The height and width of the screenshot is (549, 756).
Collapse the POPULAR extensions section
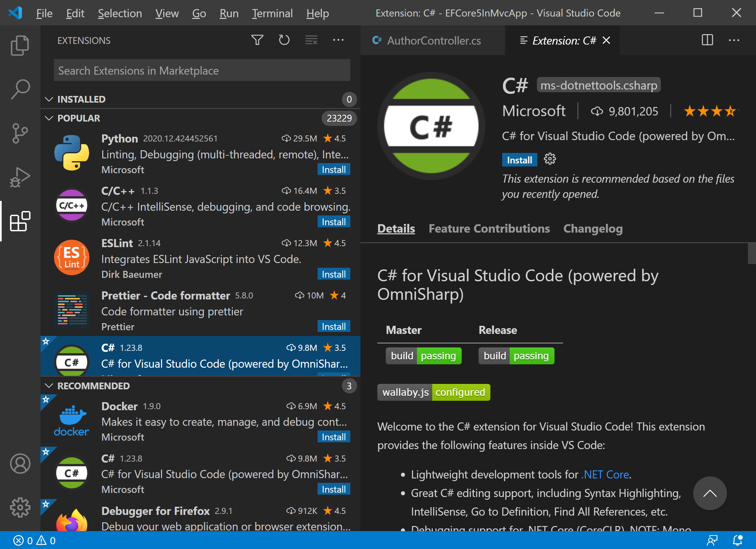(49, 118)
